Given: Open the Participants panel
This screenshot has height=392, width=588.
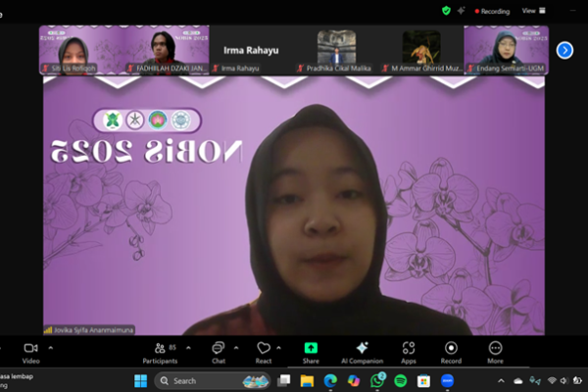Looking at the screenshot, I should pos(160,353).
